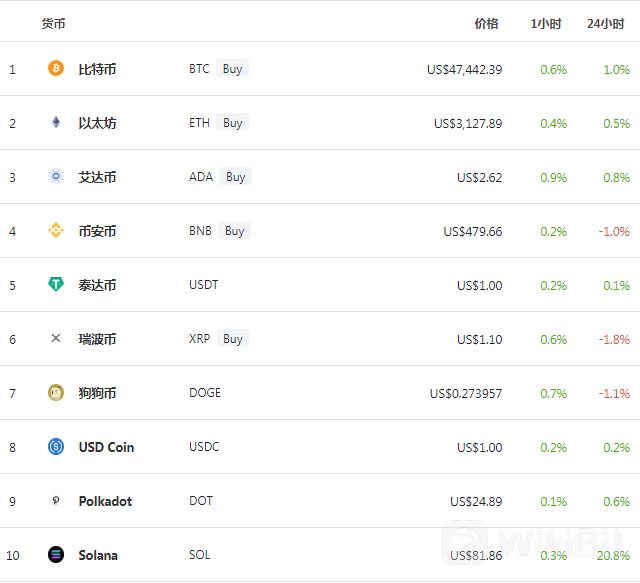Open the 比特币 coin name link

click(x=97, y=69)
